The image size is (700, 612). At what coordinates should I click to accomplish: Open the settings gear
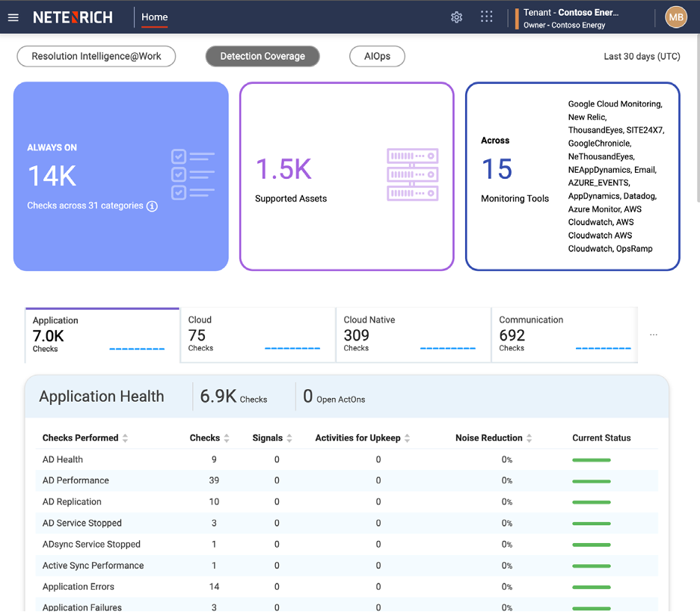point(456,16)
